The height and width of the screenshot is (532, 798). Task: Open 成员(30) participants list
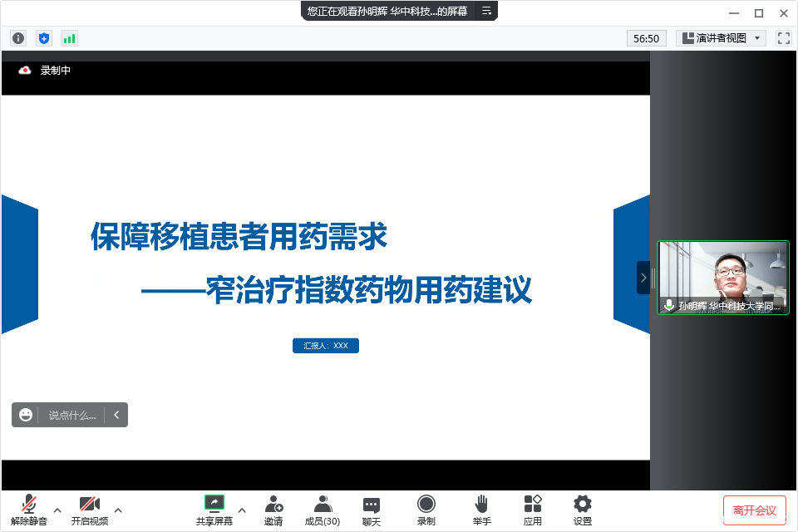pos(323,510)
